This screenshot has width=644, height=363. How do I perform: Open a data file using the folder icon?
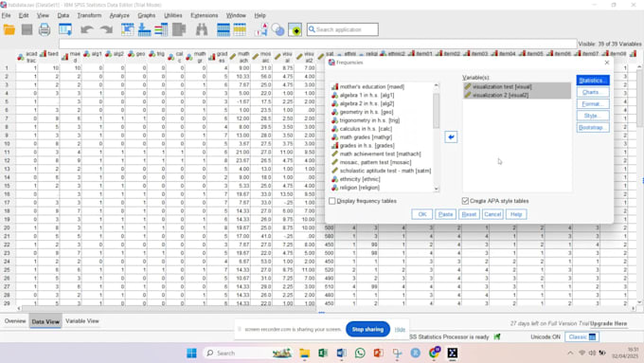pyautogui.click(x=9, y=29)
